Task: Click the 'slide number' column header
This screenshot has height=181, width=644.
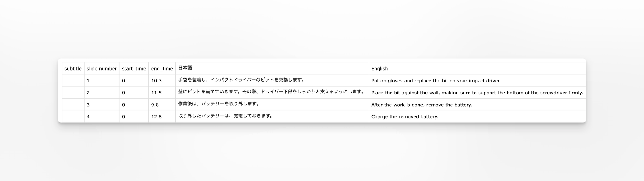Action: point(102,69)
